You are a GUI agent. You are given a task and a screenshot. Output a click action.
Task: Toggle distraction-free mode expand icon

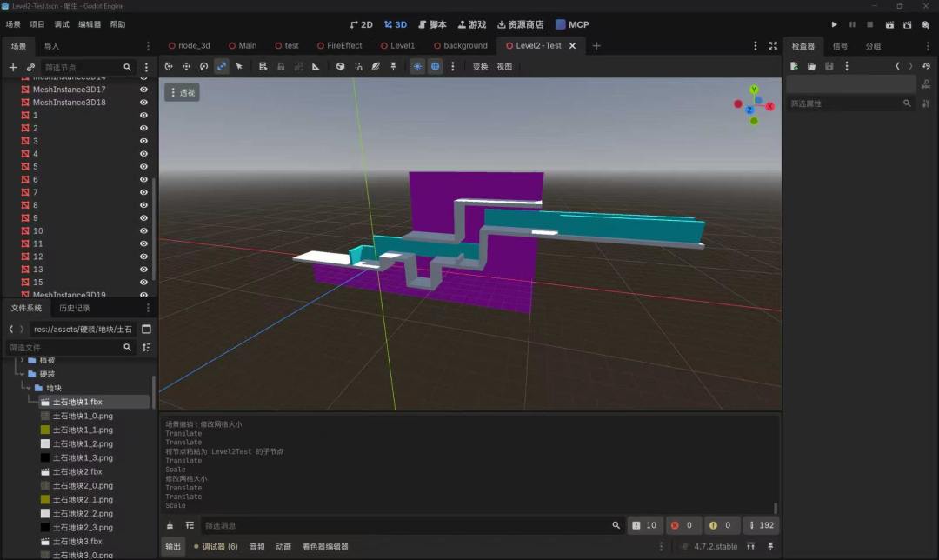(773, 45)
